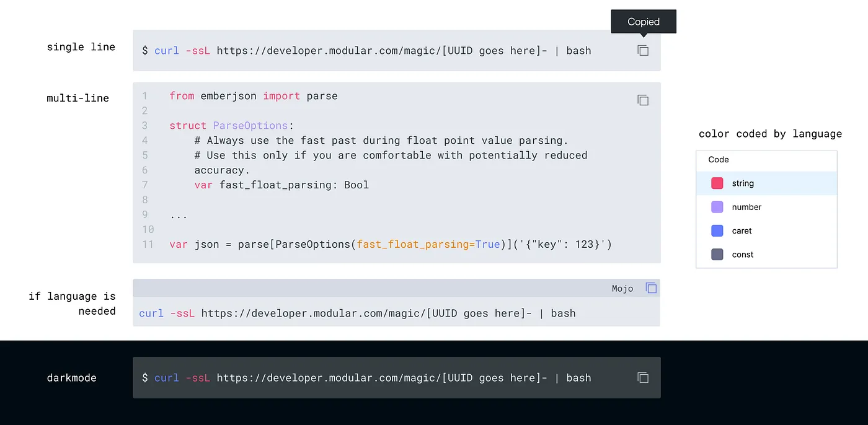
Task: Click 'single line' label
Action: coord(81,47)
